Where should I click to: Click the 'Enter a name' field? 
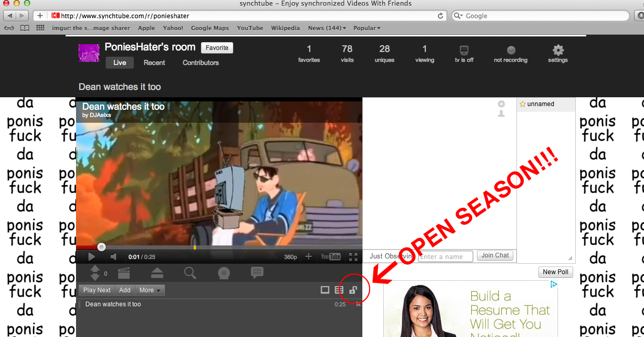click(x=446, y=256)
